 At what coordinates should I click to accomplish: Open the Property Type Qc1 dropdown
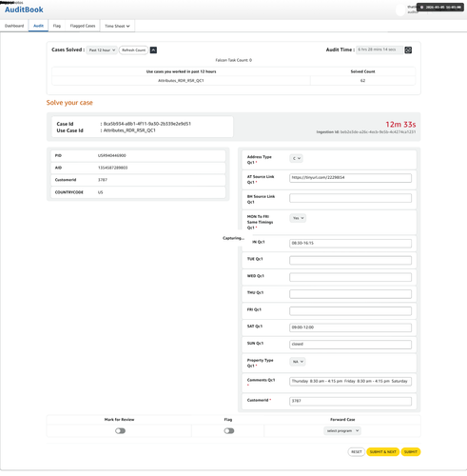click(x=298, y=362)
